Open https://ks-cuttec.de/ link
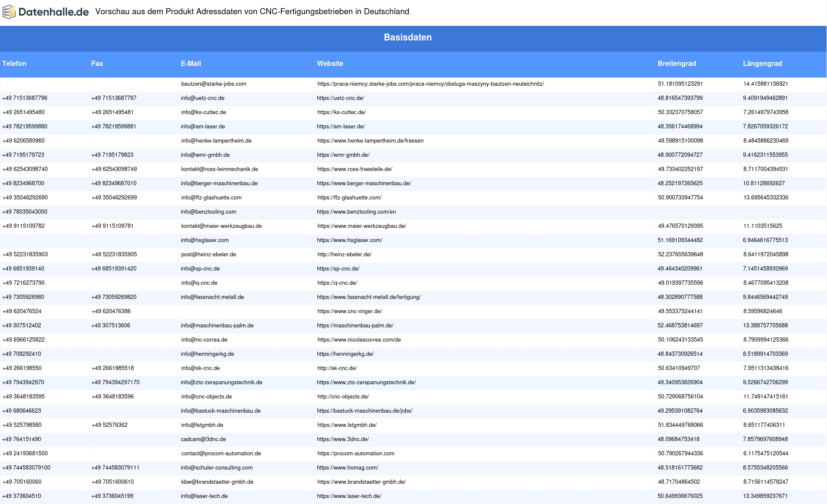 [x=342, y=112]
